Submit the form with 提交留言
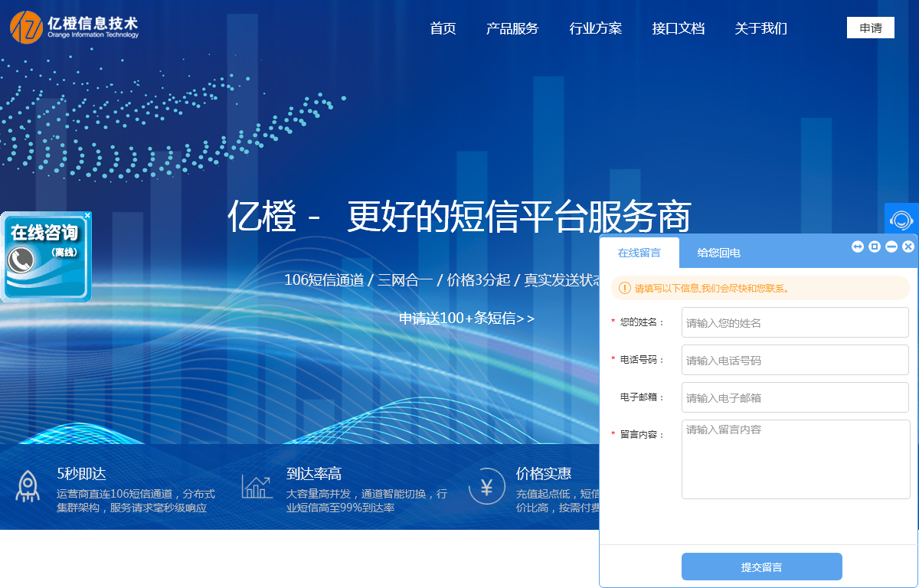This screenshot has width=919, height=588. pos(762,567)
